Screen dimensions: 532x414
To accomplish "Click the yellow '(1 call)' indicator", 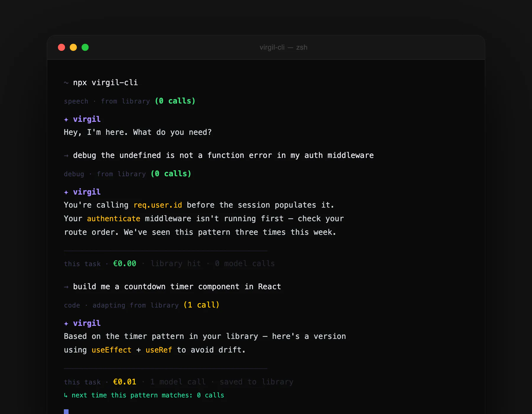I will click(x=201, y=305).
